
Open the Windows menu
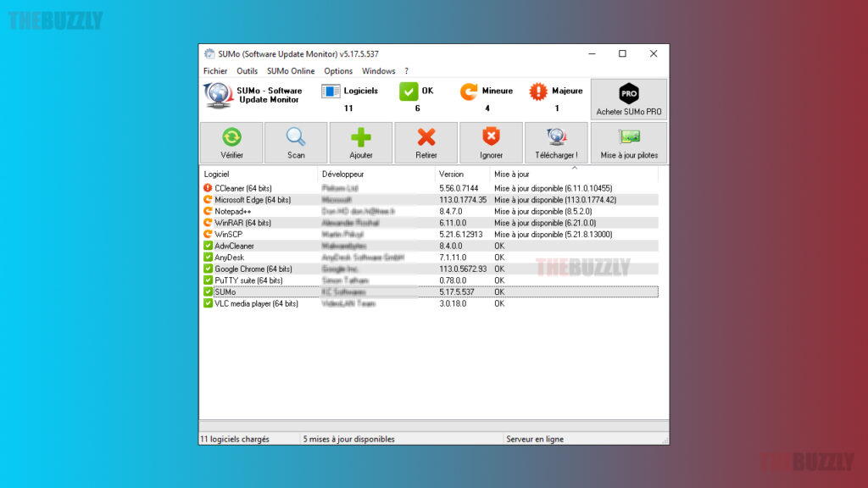pos(379,71)
